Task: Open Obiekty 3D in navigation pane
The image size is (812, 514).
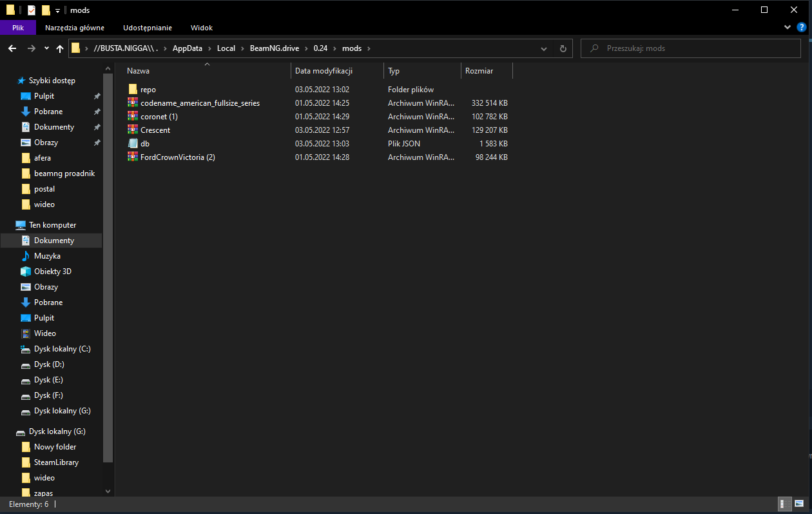Action: [x=53, y=272]
